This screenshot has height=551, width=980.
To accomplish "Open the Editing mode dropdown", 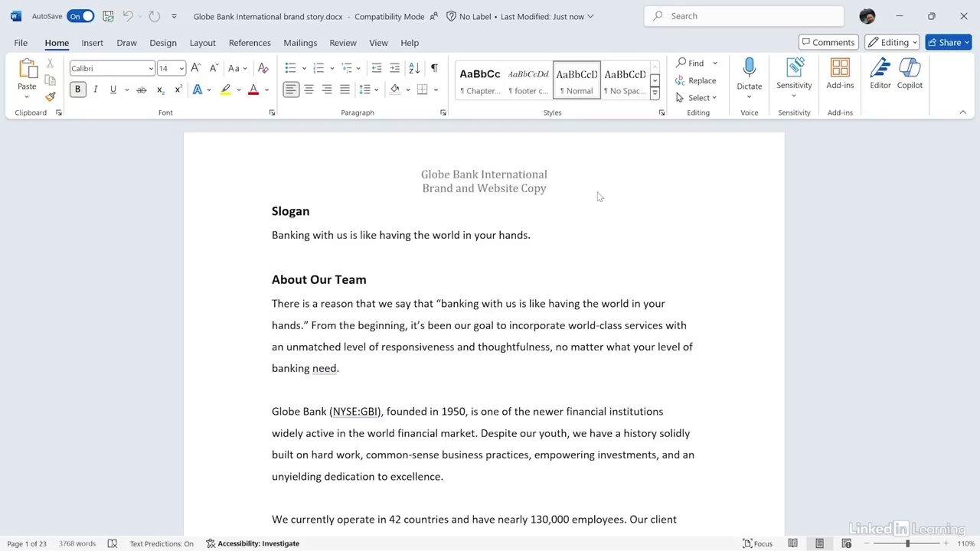I will coord(892,43).
